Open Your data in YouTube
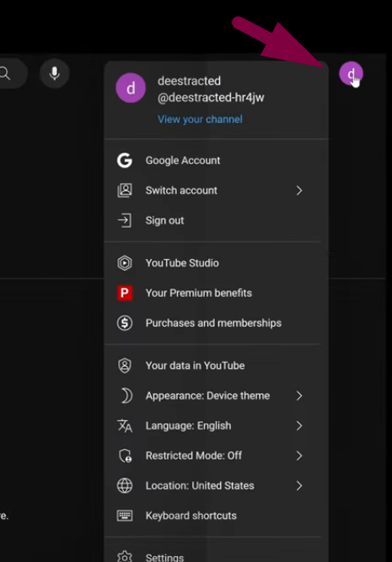The height and width of the screenshot is (562, 392). point(195,365)
